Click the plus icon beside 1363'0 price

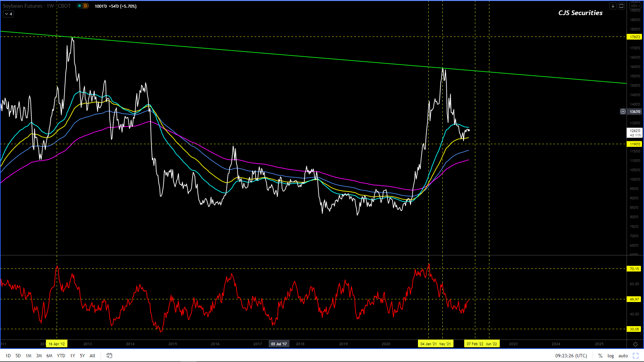tap(623, 112)
